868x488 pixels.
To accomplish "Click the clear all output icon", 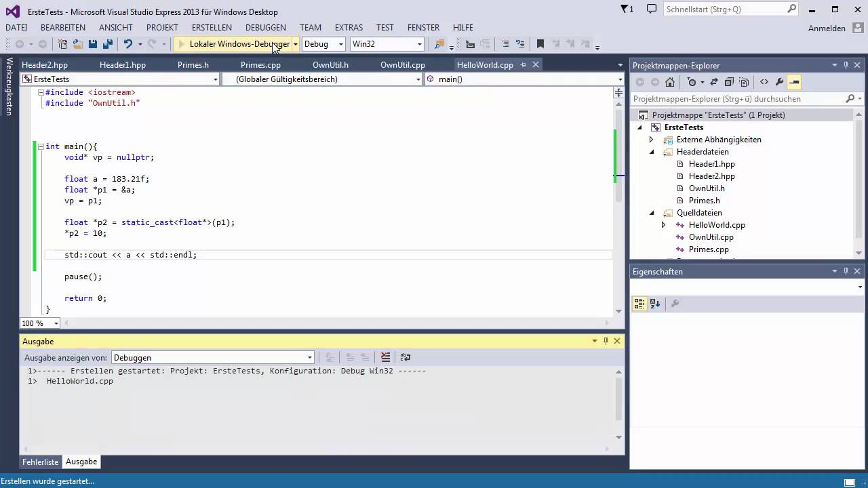I will (x=385, y=357).
